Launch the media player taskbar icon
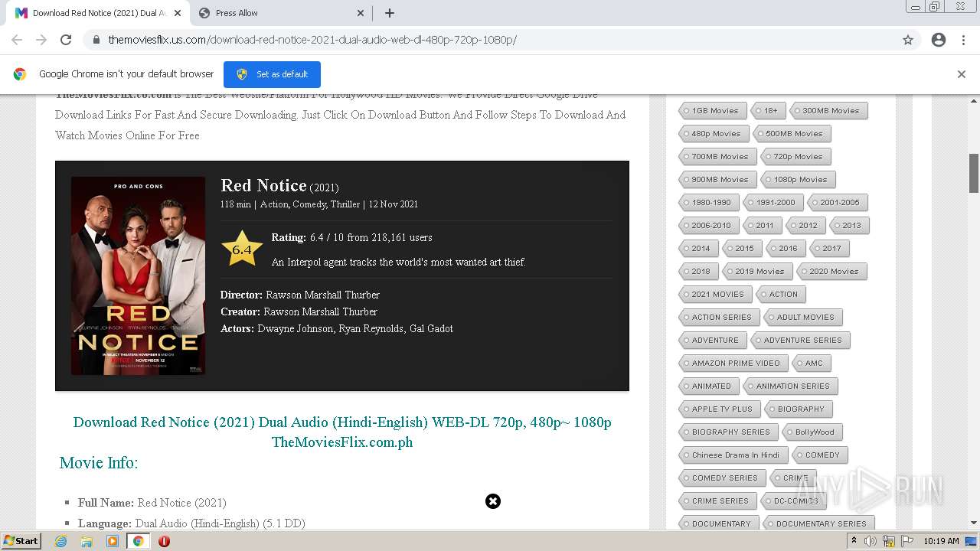This screenshot has height=551, width=980. coord(113,541)
